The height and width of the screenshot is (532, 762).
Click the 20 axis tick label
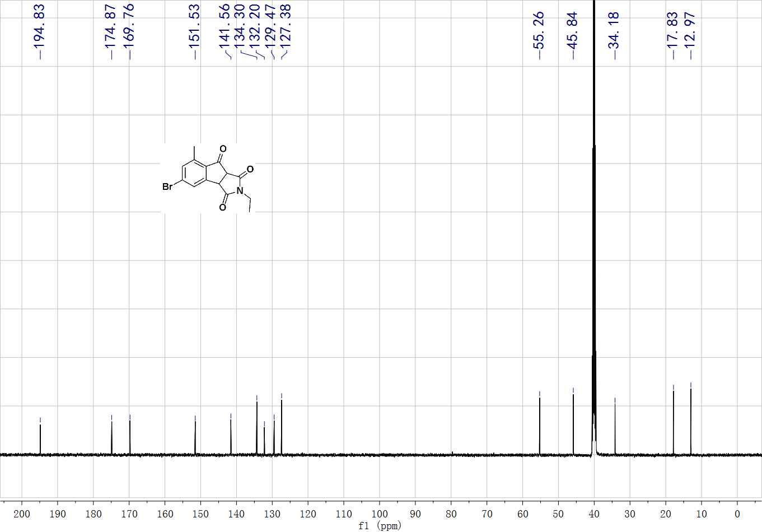666,514
